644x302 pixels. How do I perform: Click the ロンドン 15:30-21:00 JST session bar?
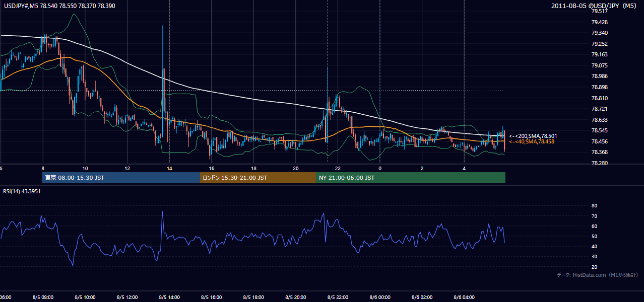(x=258, y=178)
